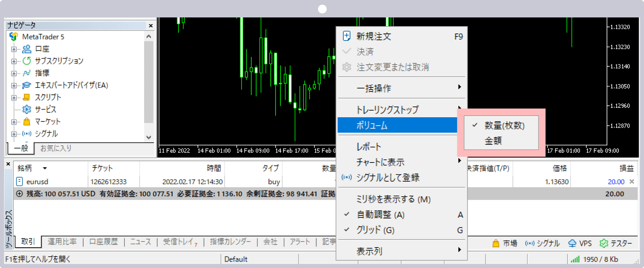This screenshot has height=268, width=644.
Task: Switch to the ニュース toolbox tab
Action: (140, 242)
